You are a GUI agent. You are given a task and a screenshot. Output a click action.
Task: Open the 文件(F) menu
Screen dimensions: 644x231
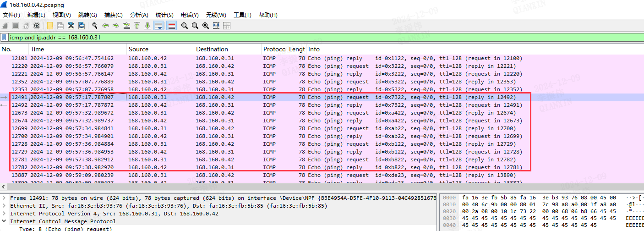click(x=11, y=15)
